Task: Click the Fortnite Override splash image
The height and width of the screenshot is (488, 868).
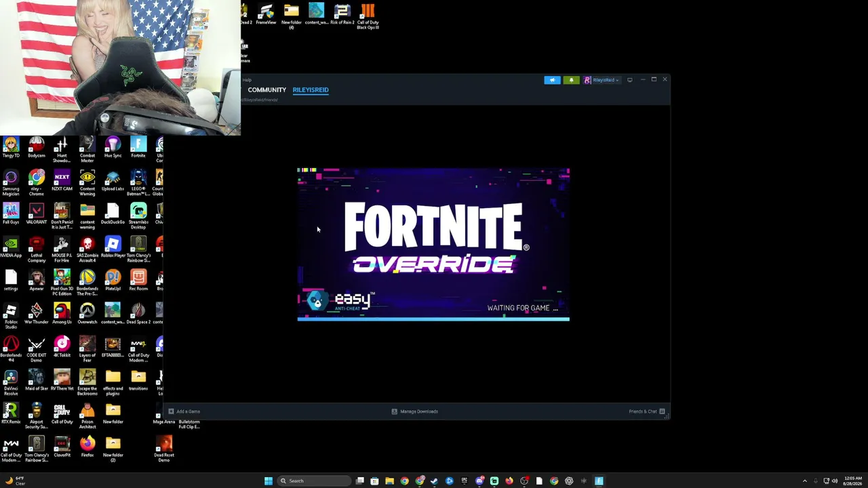Action: [x=433, y=244]
